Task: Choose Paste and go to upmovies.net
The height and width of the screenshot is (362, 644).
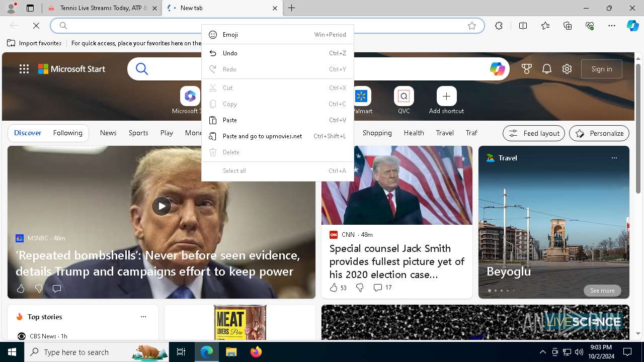Action: click(278, 136)
